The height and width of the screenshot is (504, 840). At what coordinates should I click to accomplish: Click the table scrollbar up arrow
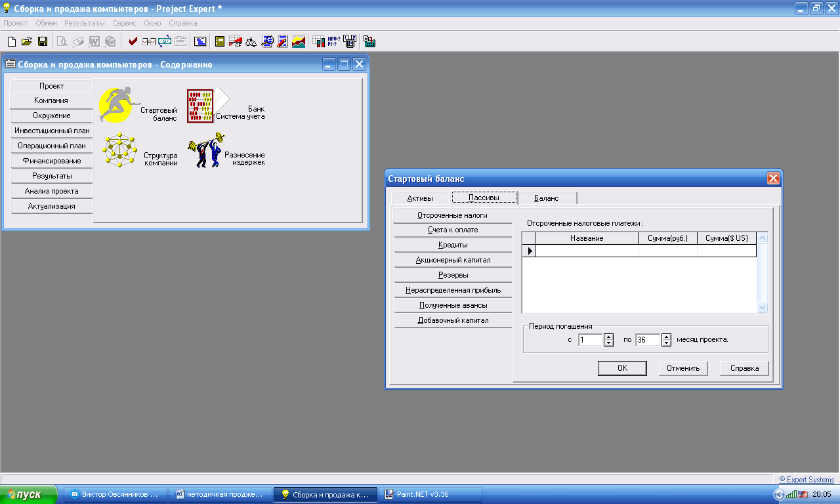coord(762,238)
